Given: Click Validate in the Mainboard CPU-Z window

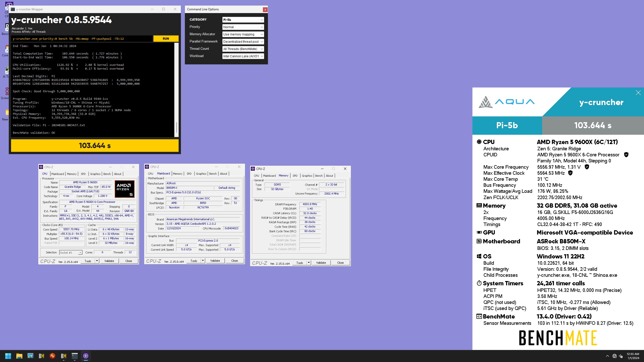Looking at the screenshot, I should (x=215, y=261).
